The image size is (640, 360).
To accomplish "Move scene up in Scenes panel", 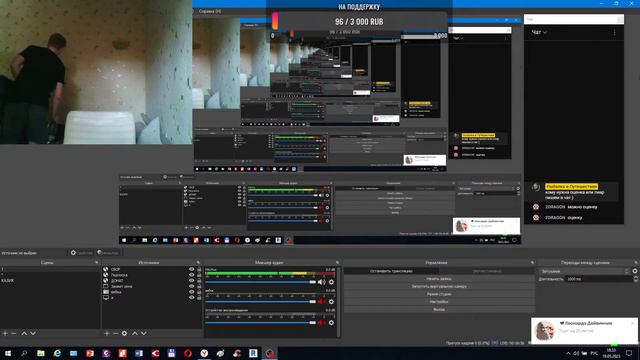I will pyautogui.click(x=24, y=333).
